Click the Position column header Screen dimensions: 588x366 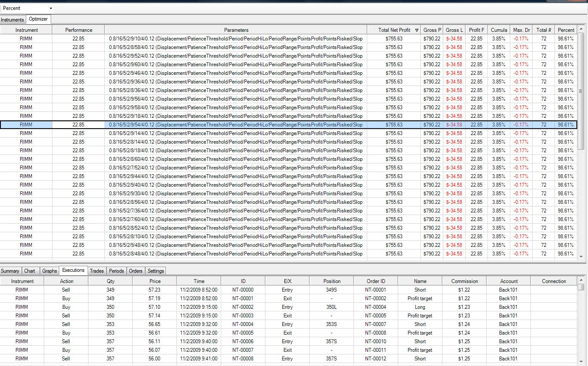tap(332, 281)
